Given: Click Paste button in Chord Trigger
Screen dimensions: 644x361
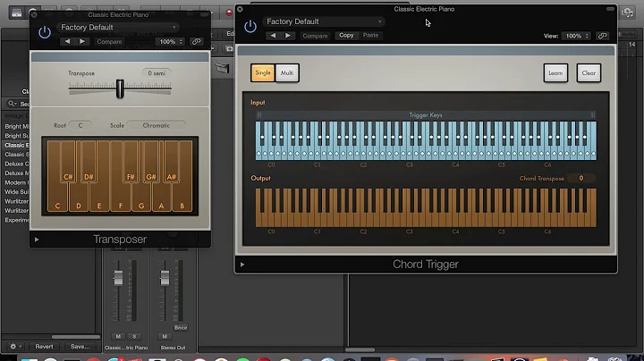Looking at the screenshot, I should 370,35.
